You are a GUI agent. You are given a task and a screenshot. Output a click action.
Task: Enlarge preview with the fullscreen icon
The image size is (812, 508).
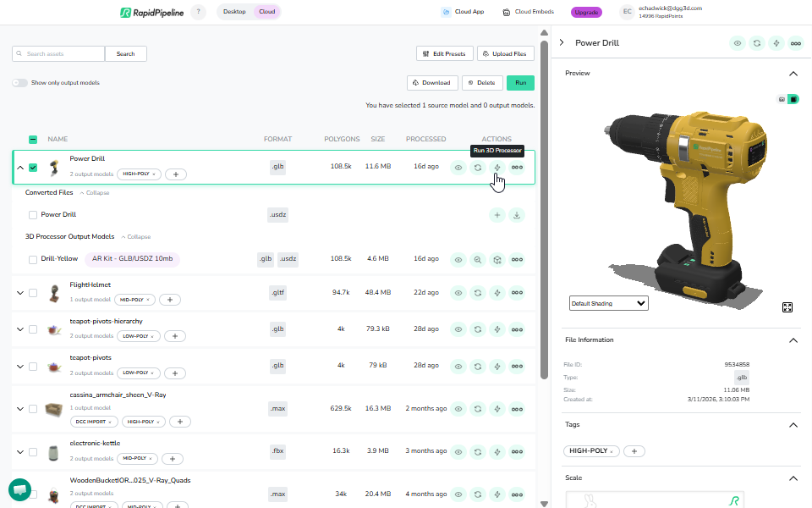point(787,307)
